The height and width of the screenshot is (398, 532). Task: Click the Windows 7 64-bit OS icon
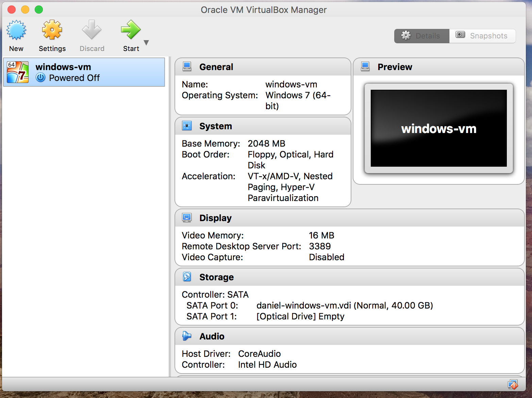click(18, 72)
